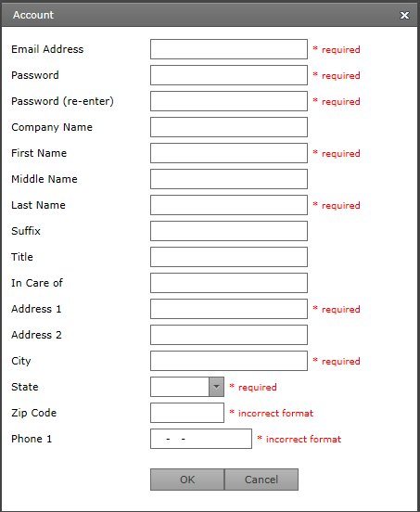Click the Suffix field

pos(229,231)
